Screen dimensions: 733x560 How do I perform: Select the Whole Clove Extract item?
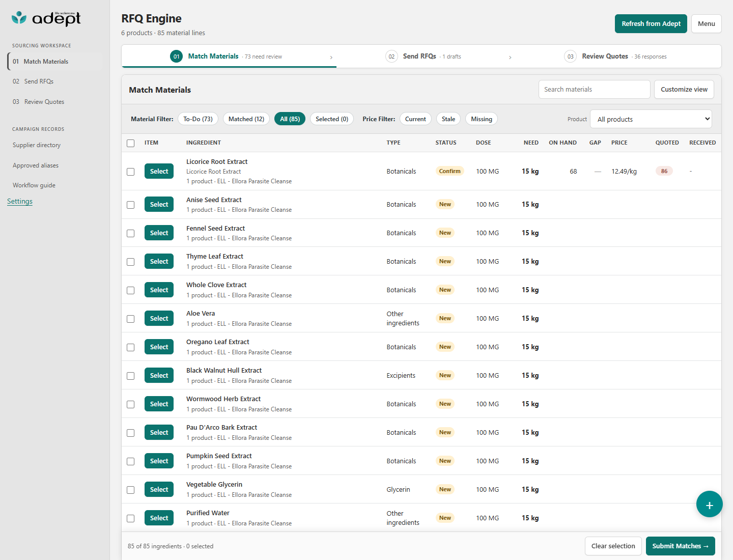(159, 290)
